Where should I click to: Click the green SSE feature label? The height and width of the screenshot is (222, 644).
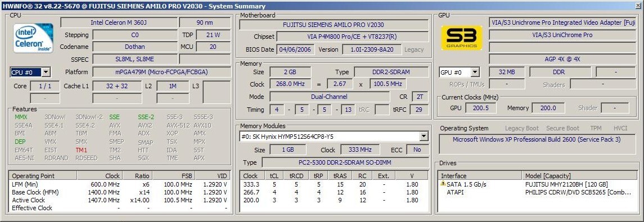click(x=115, y=117)
